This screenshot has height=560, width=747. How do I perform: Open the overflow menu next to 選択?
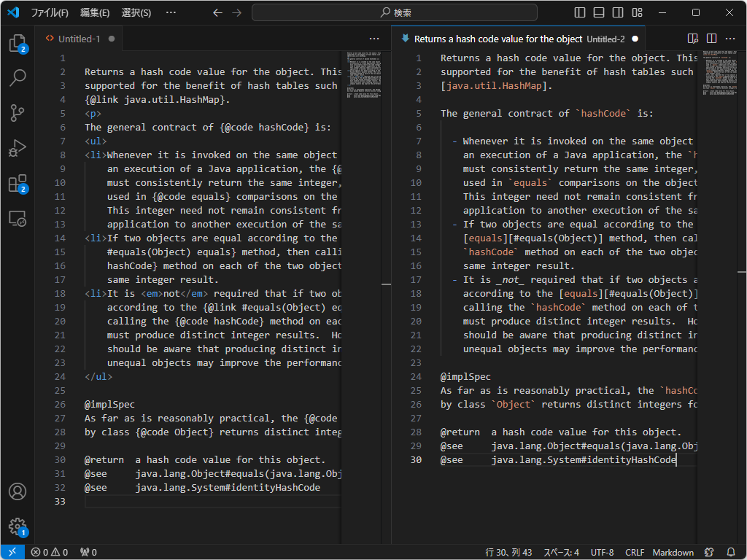point(170,12)
